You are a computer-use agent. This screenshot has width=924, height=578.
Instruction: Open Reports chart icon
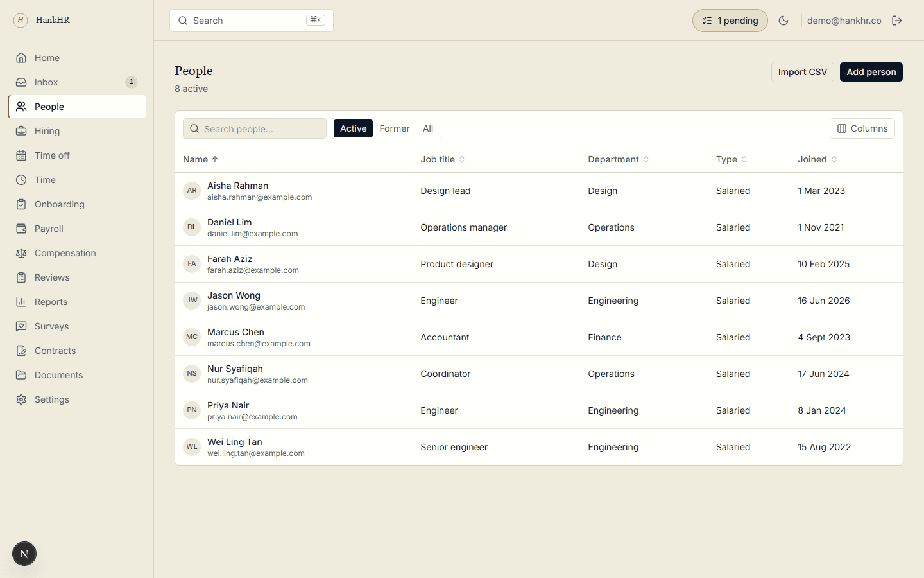[21, 302]
